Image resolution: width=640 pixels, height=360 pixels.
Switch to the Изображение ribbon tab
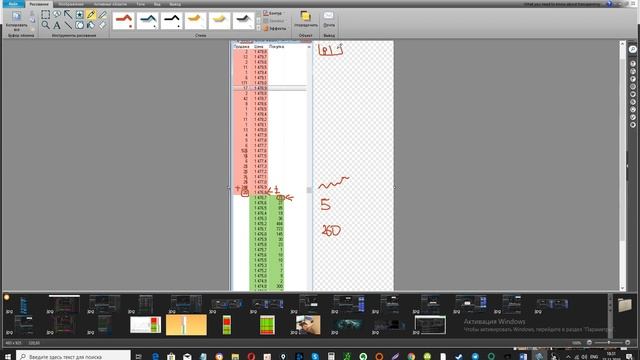pyautogui.click(x=71, y=4)
